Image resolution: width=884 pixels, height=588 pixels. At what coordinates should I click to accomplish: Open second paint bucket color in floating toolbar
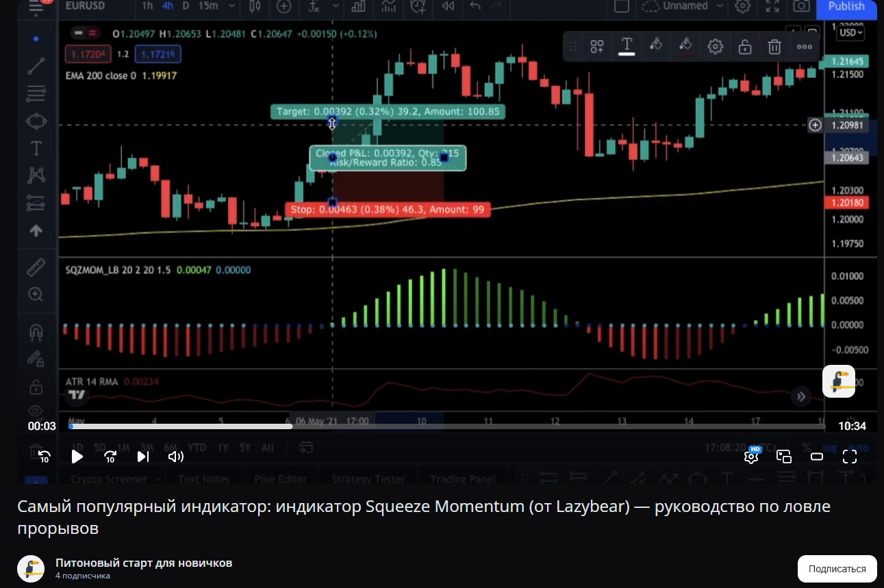tap(685, 46)
